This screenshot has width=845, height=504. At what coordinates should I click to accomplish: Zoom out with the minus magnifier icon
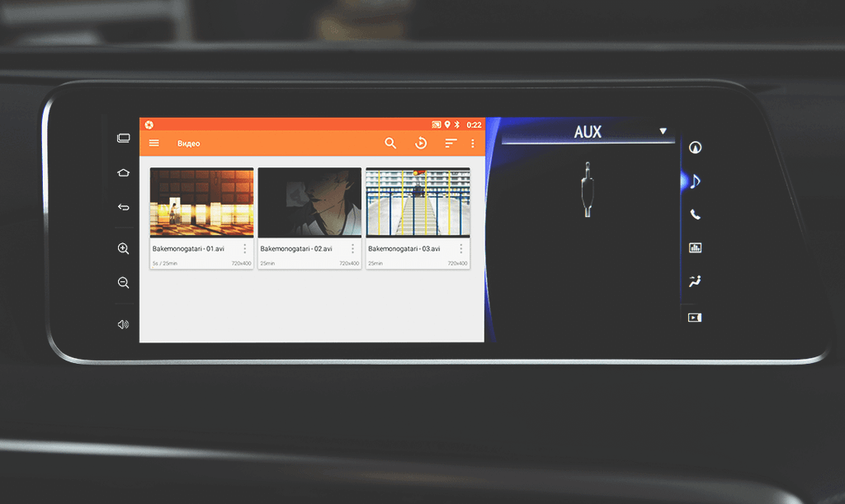tap(124, 283)
